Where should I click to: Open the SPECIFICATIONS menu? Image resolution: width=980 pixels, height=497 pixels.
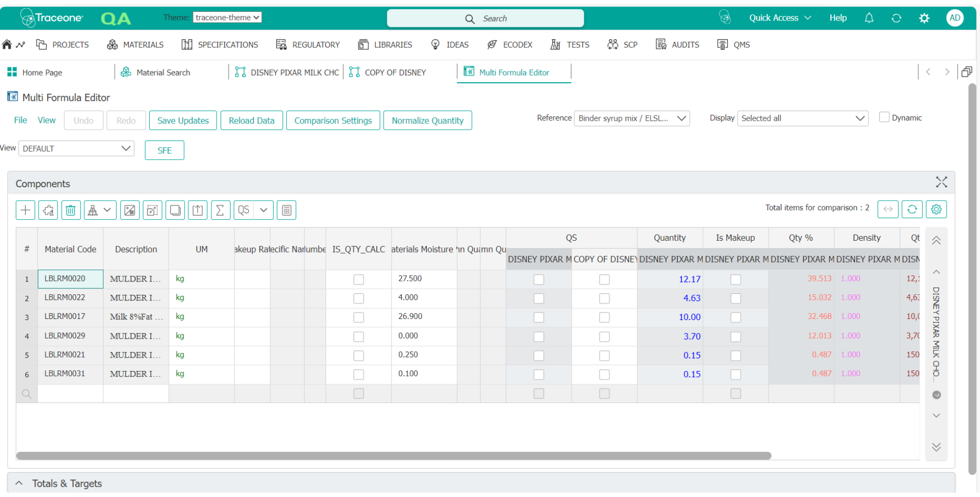click(220, 45)
